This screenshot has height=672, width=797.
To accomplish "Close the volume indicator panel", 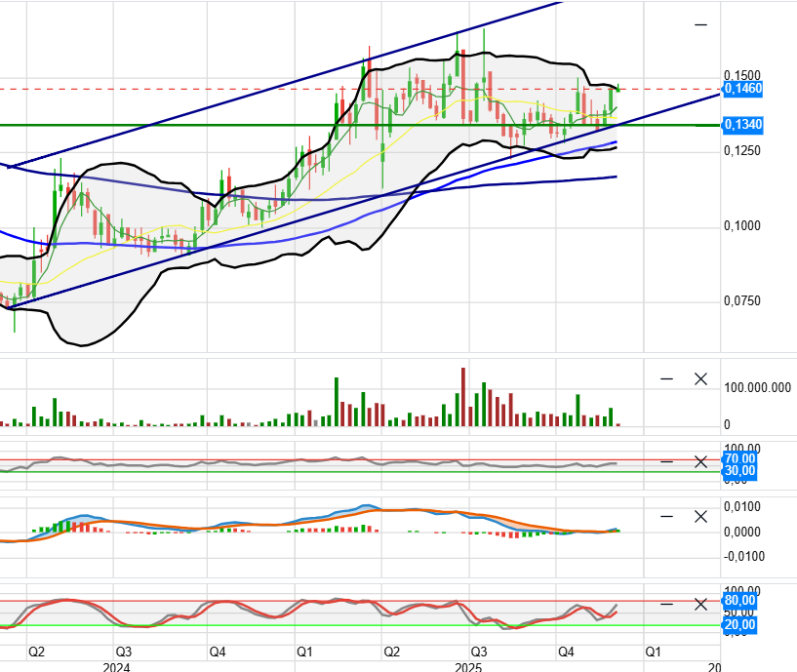I will tap(699, 378).
